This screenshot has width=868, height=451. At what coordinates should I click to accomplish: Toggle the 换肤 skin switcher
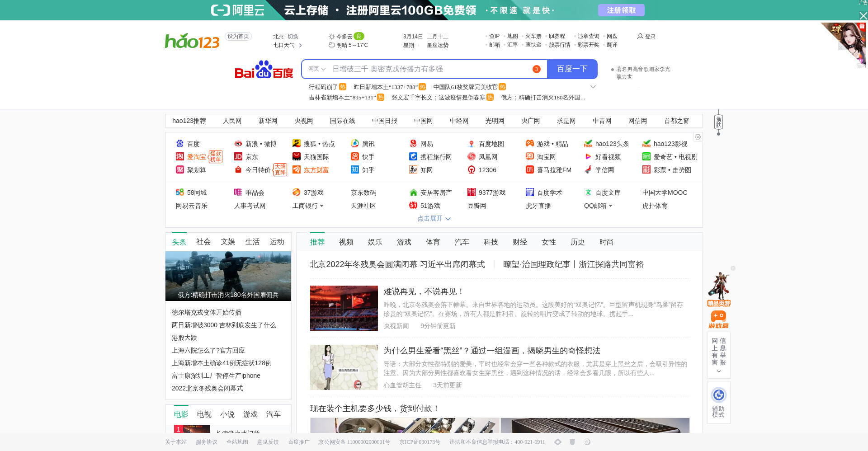point(718,122)
